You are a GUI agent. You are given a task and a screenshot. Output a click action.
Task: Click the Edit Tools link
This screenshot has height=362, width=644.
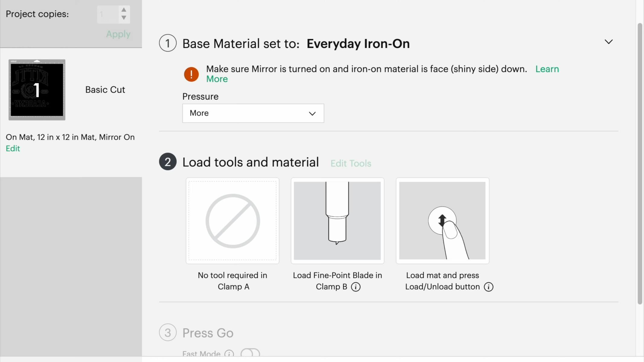351,163
